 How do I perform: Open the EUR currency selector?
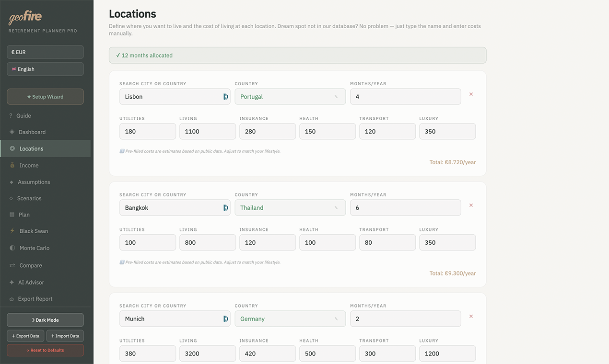(x=45, y=52)
